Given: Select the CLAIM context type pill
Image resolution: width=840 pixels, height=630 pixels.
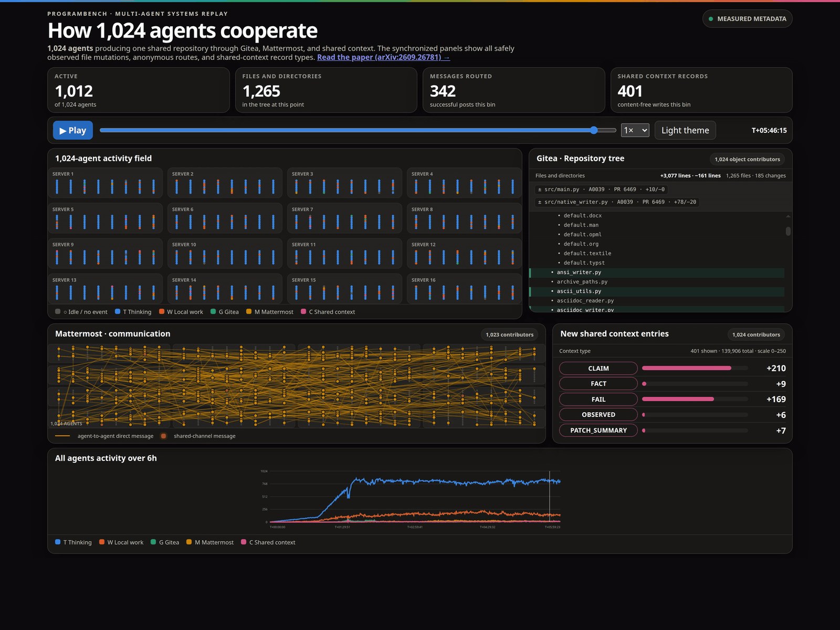Looking at the screenshot, I should 598,369.
